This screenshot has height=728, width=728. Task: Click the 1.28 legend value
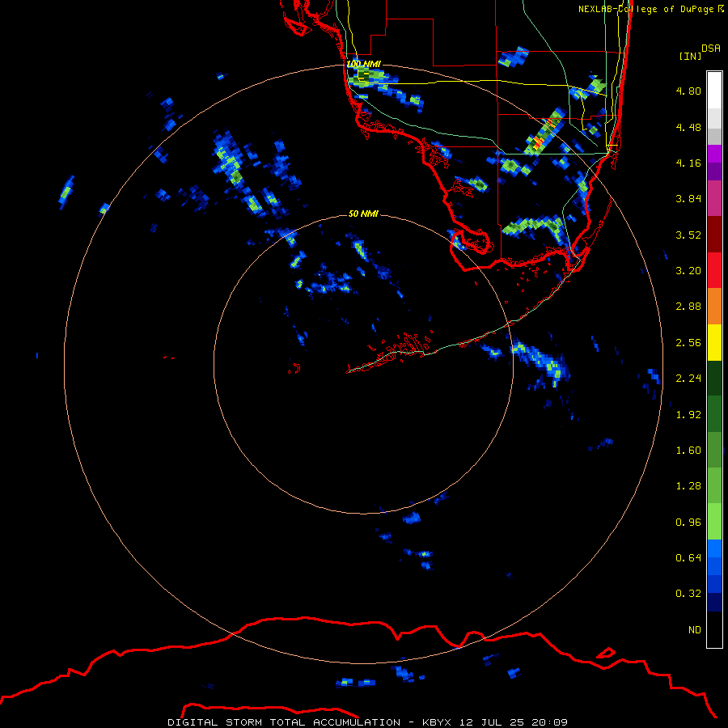tap(688, 486)
